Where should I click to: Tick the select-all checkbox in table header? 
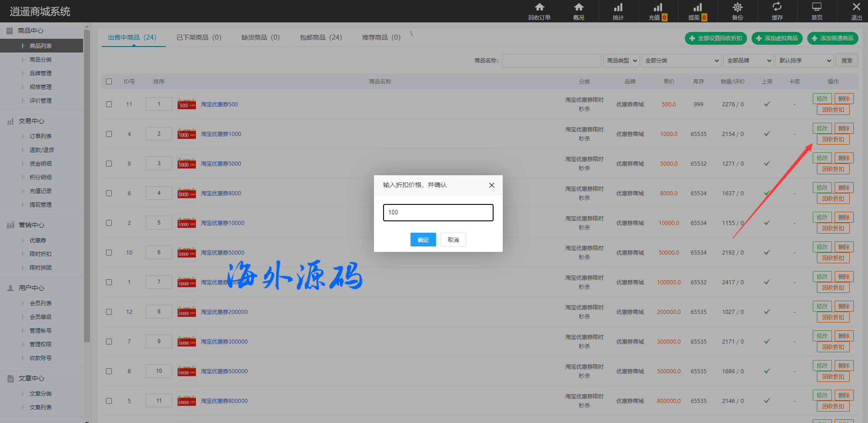click(109, 82)
